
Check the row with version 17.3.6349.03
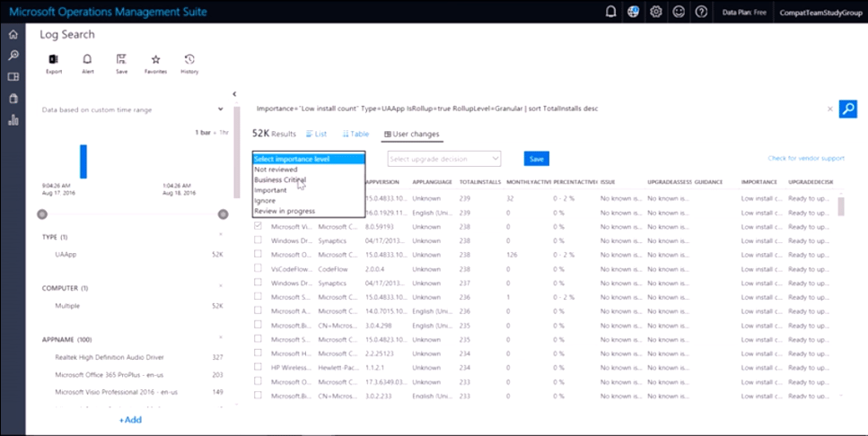point(258,380)
